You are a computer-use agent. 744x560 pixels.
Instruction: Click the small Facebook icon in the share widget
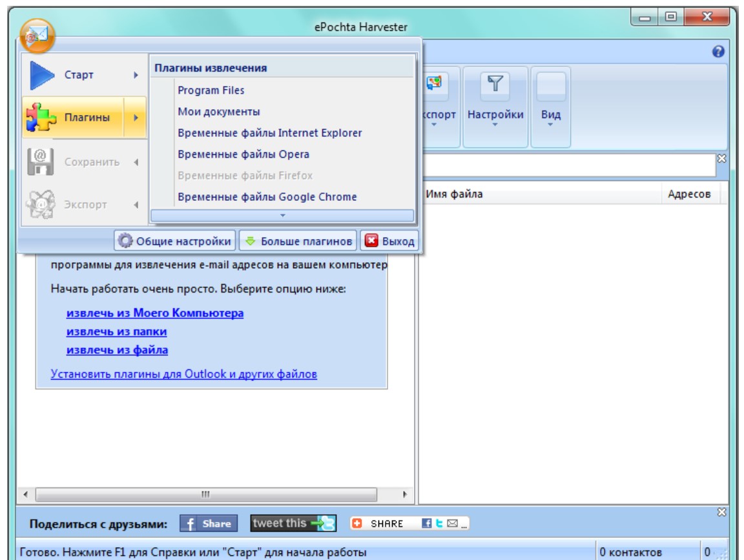pyautogui.click(x=426, y=523)
